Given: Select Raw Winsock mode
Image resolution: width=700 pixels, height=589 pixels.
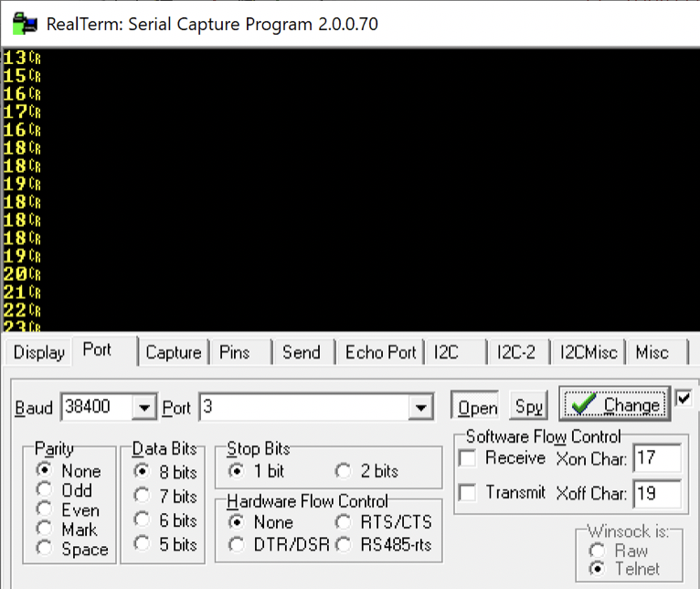Looking at the screenshot, I should pos(598,551).
